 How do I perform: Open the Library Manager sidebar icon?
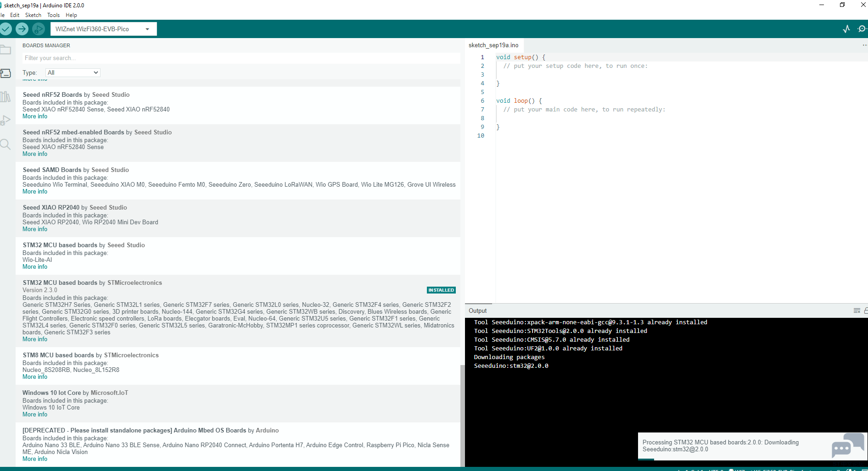point(6,97)
